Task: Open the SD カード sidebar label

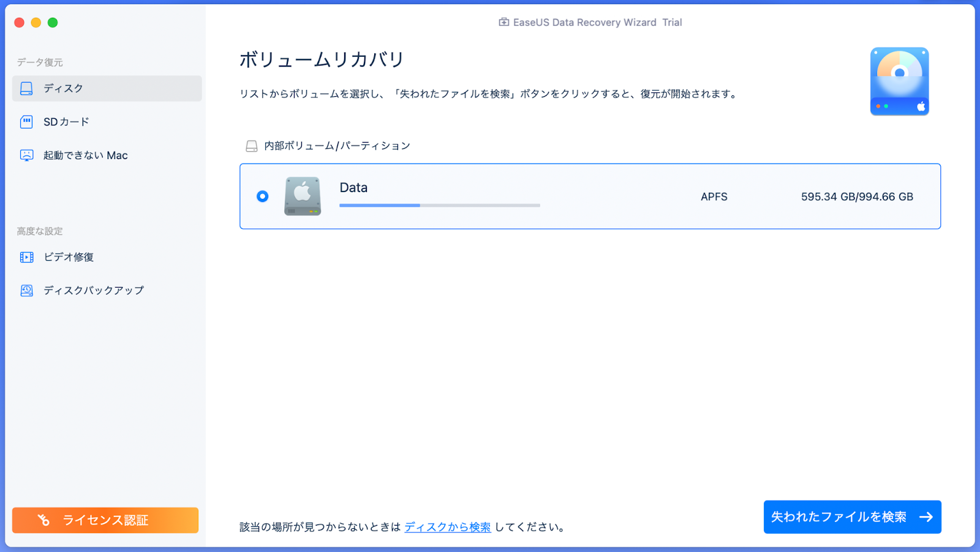Action: (x=66, y=122)
